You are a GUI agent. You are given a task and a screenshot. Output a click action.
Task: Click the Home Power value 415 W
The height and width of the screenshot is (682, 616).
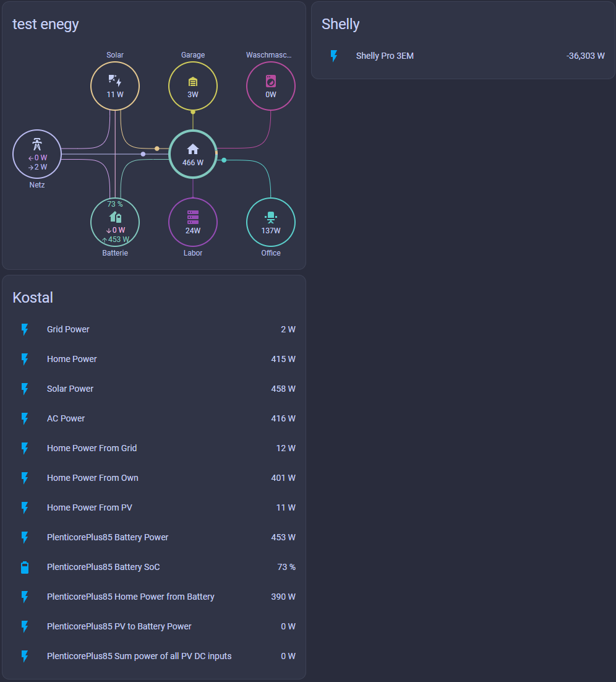[x=283, y=359]
